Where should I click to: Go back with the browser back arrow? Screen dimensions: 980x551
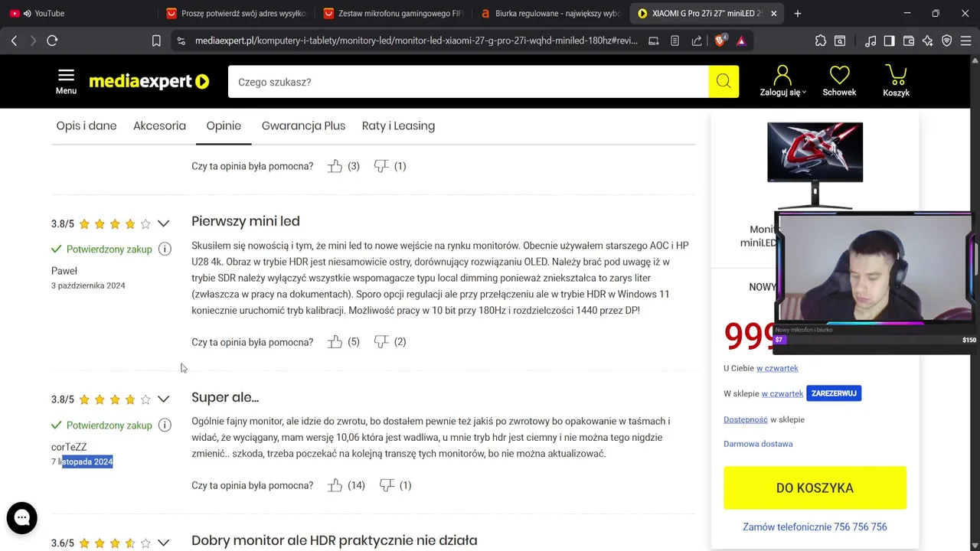click(14, 41)
